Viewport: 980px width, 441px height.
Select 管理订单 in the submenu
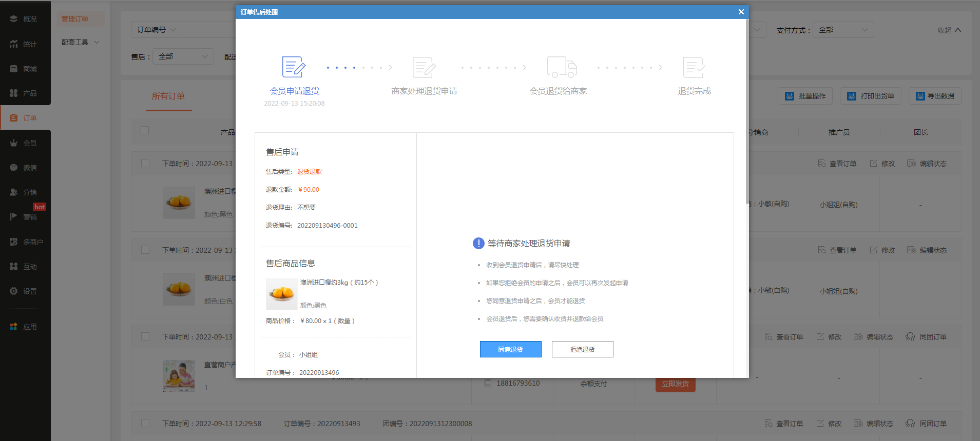(x=75, y=19)
